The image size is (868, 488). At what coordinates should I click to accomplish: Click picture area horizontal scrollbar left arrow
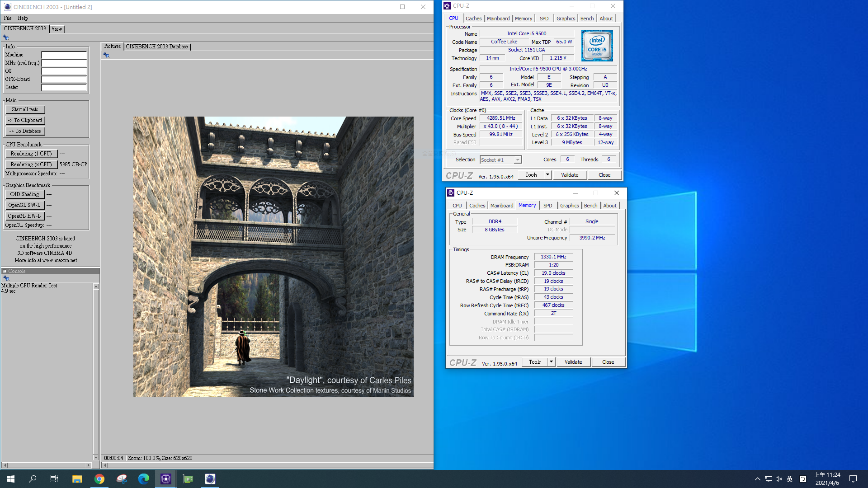[x=105, y=465]
